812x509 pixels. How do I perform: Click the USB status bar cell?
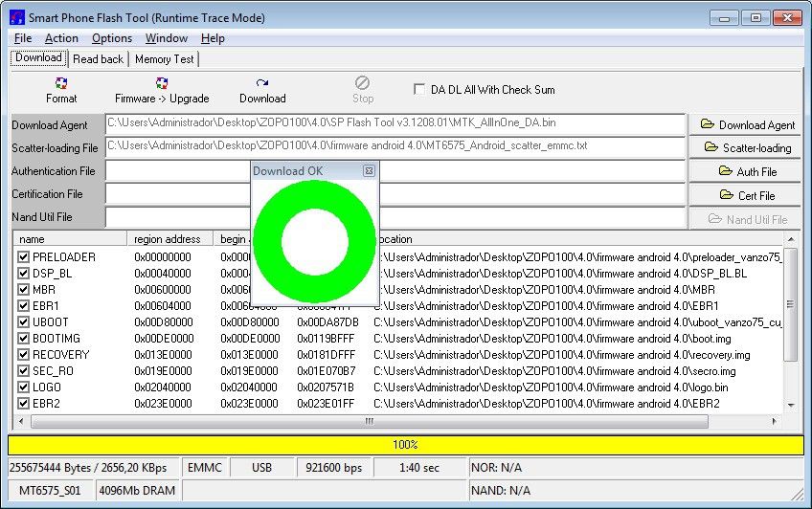261,468
